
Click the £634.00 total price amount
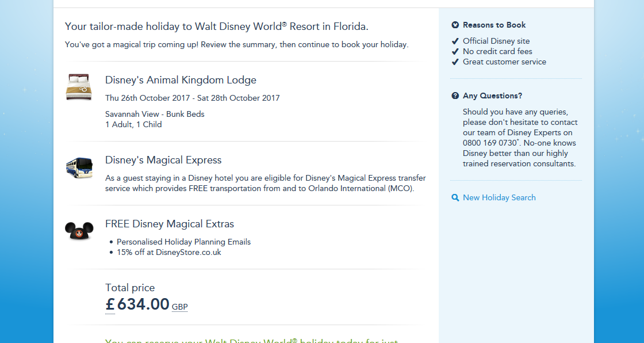(144, 304)
